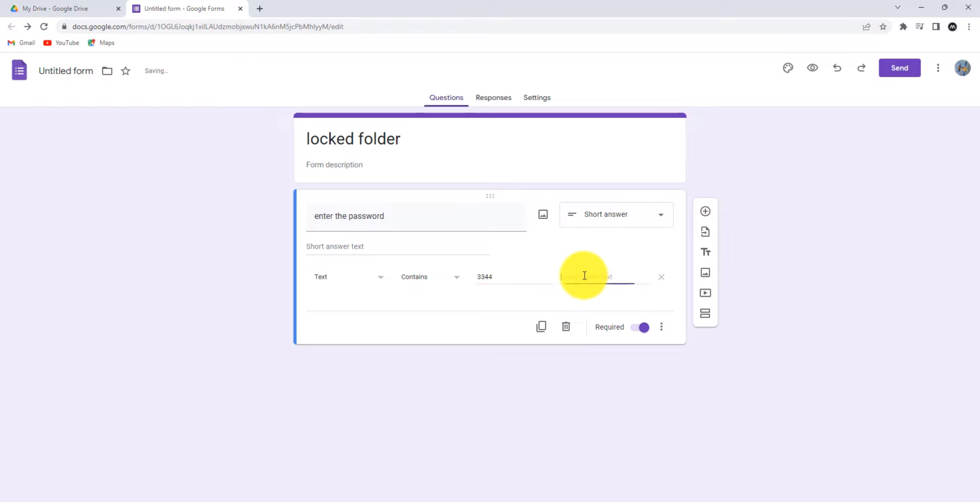Remove the response validation rule
This screenshot has width=980, height=502.
(x=661, y=277)
